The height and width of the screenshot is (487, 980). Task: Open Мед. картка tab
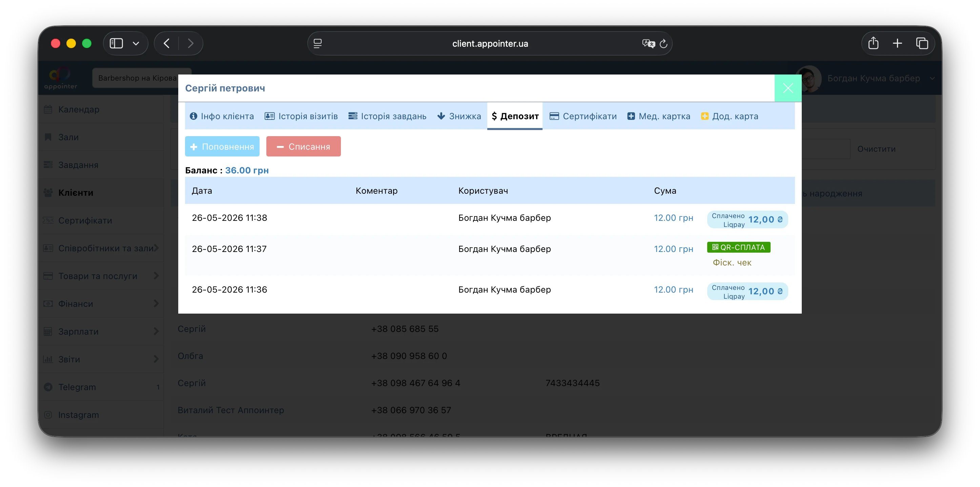[x=658, y=116]
